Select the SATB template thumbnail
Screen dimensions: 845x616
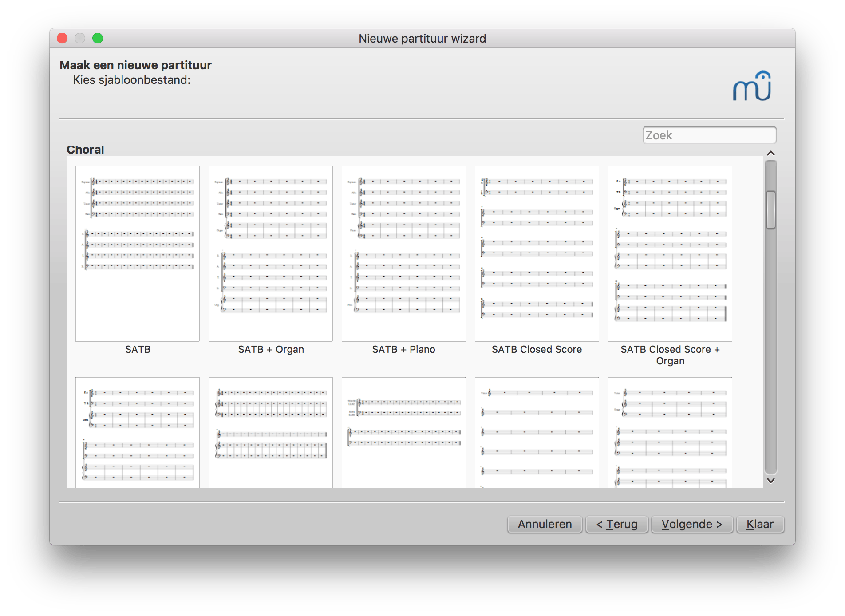(x=138, y=253)
